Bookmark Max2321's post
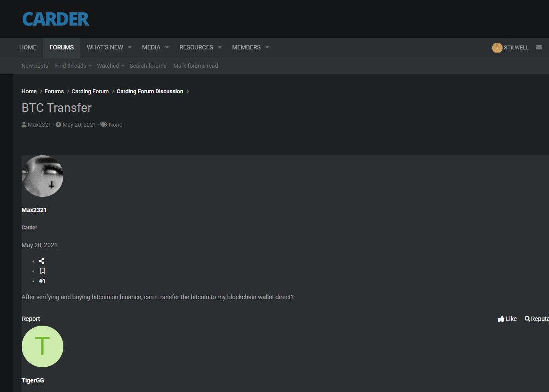Image resolution: width=549 pixels, height=392 pixels. coord(43,271)
